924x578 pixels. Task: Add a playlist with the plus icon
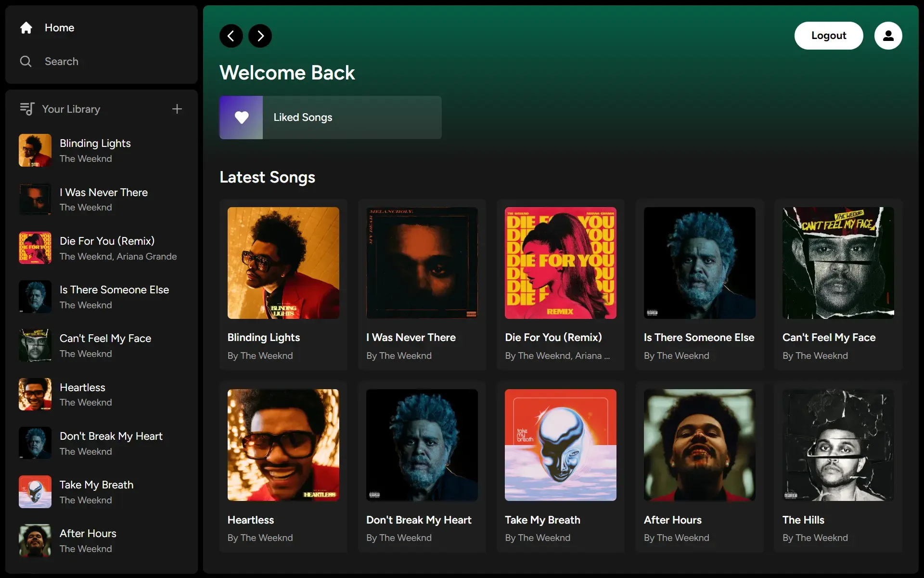point(177,109)
